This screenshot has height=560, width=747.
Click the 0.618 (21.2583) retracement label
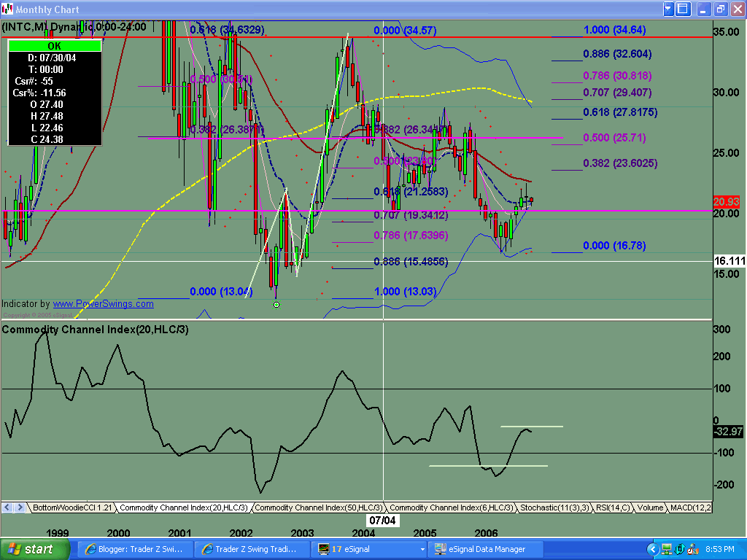pyautogui.click(x=411, y=192)
